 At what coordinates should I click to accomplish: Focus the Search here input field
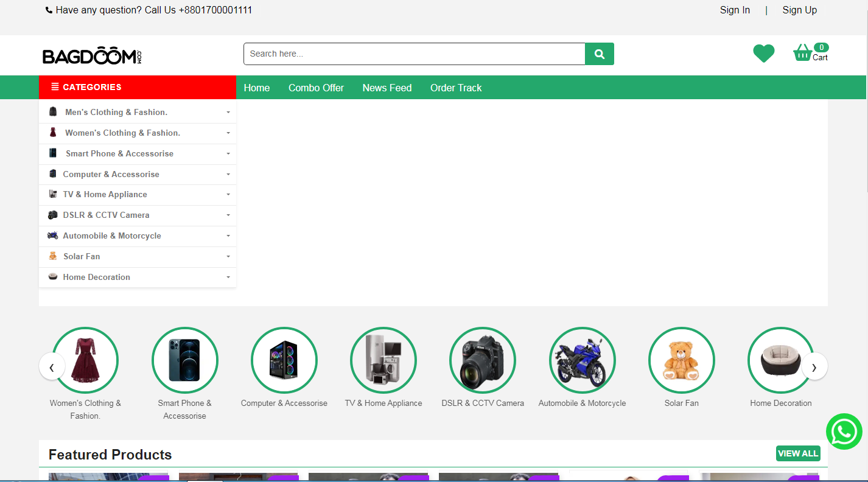[415, 54]
